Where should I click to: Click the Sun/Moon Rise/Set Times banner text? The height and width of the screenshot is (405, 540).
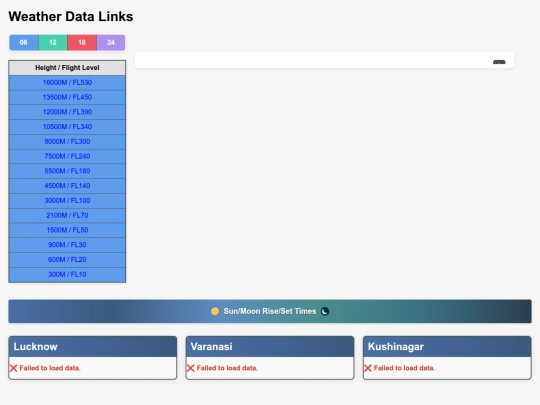[270, 311]
